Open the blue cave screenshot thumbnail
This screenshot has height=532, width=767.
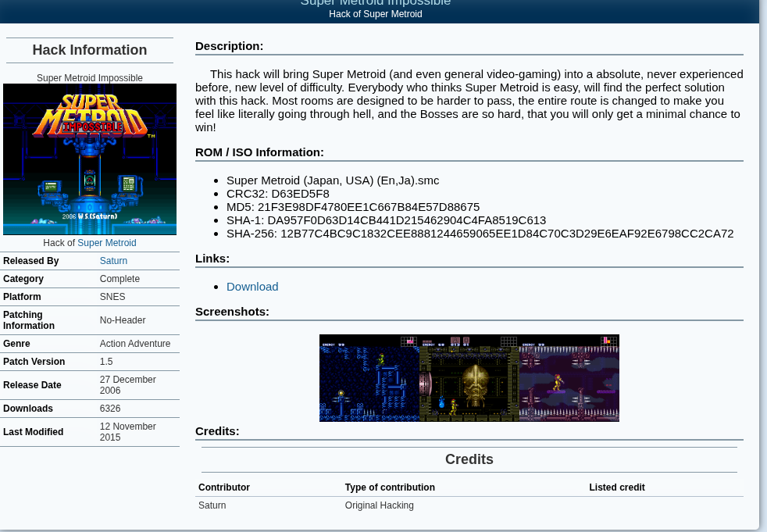coord(369,378)
